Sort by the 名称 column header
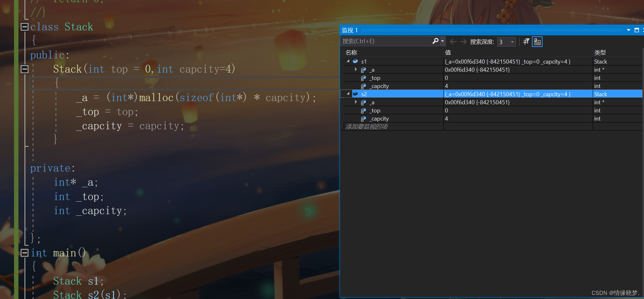This screenshot has height=299, width=644. (393, 52)
